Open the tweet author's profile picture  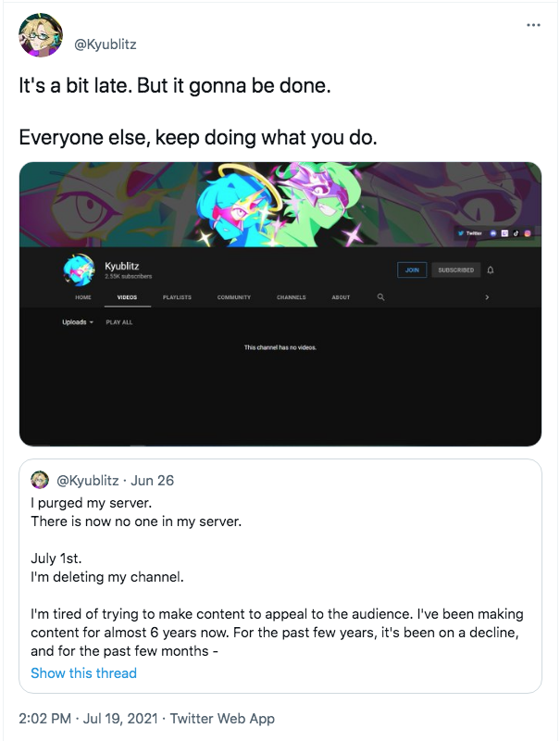(x=40, y=35)
